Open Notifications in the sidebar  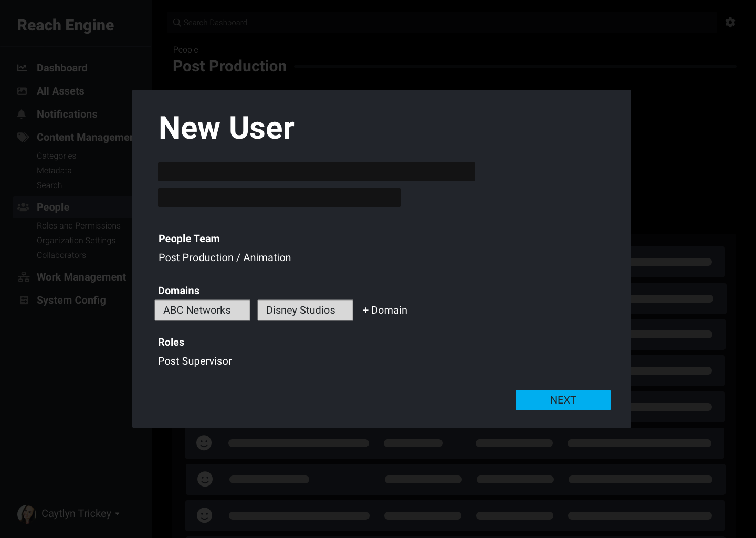pyautogui.click(x=67, y=114)
